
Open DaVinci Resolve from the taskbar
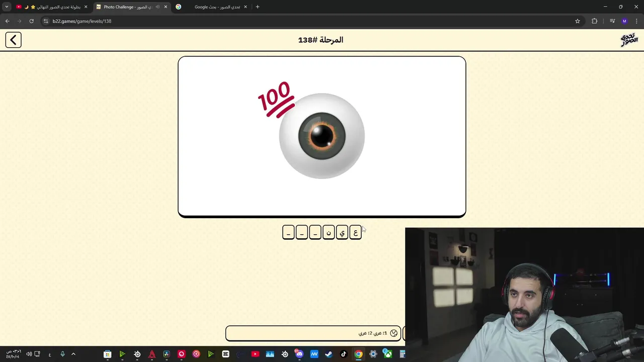(x=167, y=354)
